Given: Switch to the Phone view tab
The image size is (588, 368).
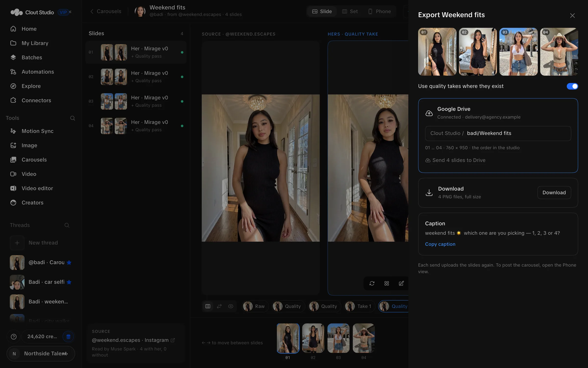Looking at the screenshot, I should [x=380, y=11].
